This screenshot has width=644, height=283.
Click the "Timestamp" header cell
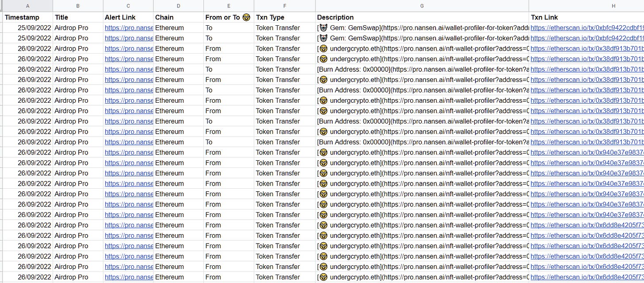[x=28, y=17]
